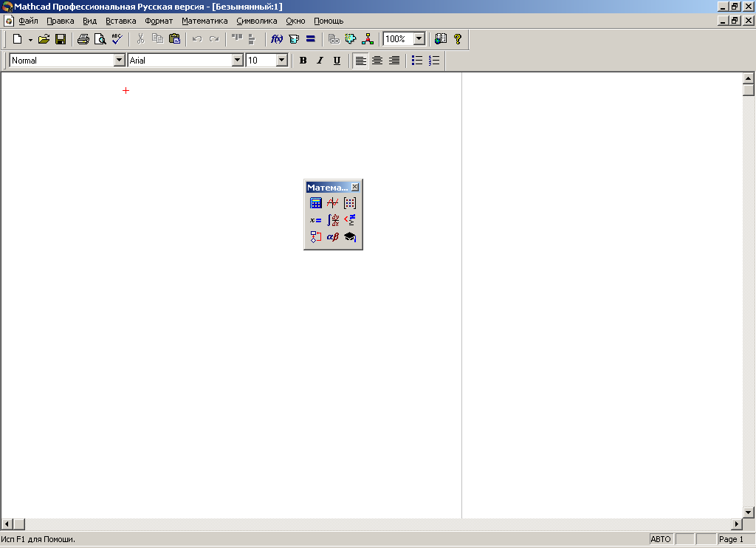Expand the Arial font dropdown
The height and width of the screenshot is (548, 756).
click(237, 61)
